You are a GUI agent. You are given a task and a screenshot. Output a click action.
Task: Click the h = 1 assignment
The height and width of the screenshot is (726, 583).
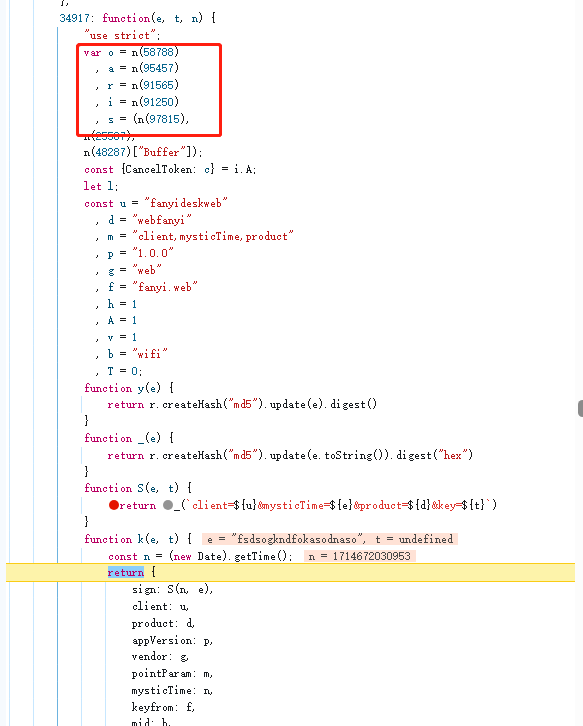click(x=122, y=304)
